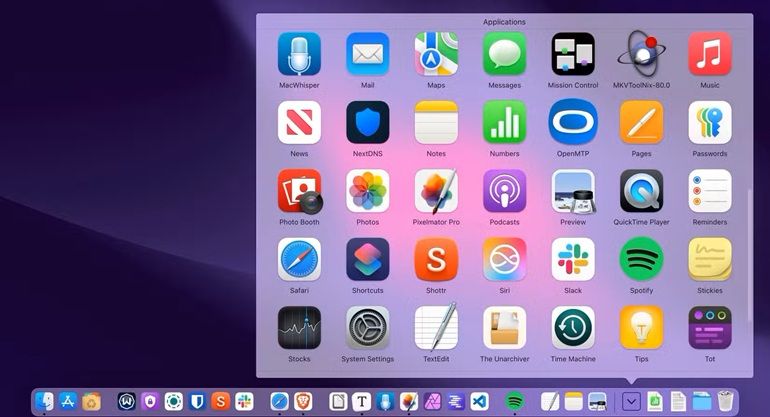This screenshot has width=770, height=417.
Task: Click the Notes icon in the Dock
Action: [x=573, y=401]
